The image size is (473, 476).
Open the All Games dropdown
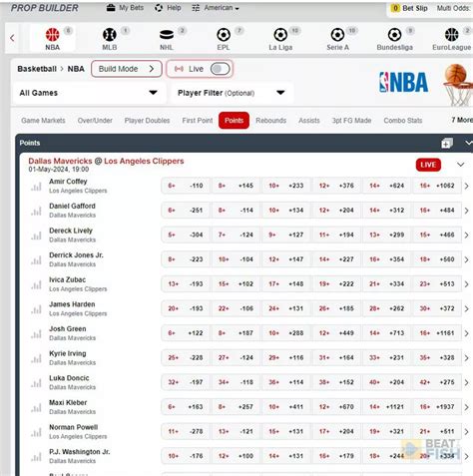coord(89,93)
